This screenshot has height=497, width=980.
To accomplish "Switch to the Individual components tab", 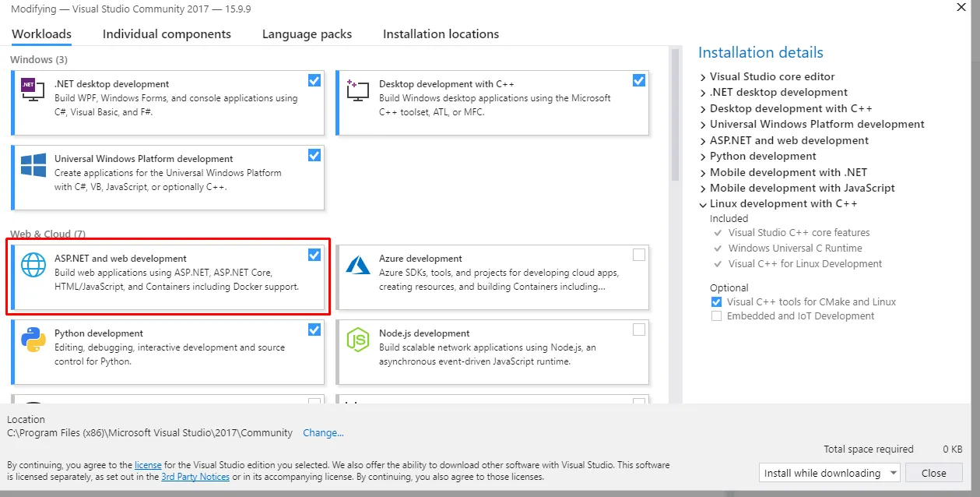I will [167, 34].
